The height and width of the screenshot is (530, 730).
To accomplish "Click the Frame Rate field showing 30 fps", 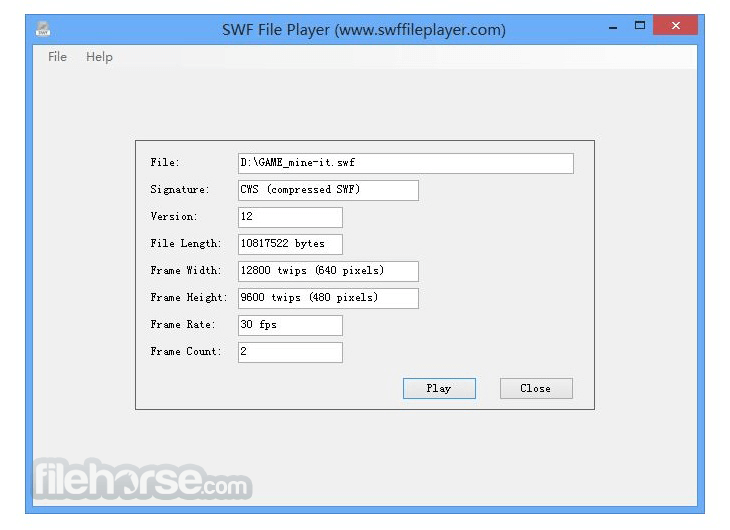I will [x=290, y=326].
